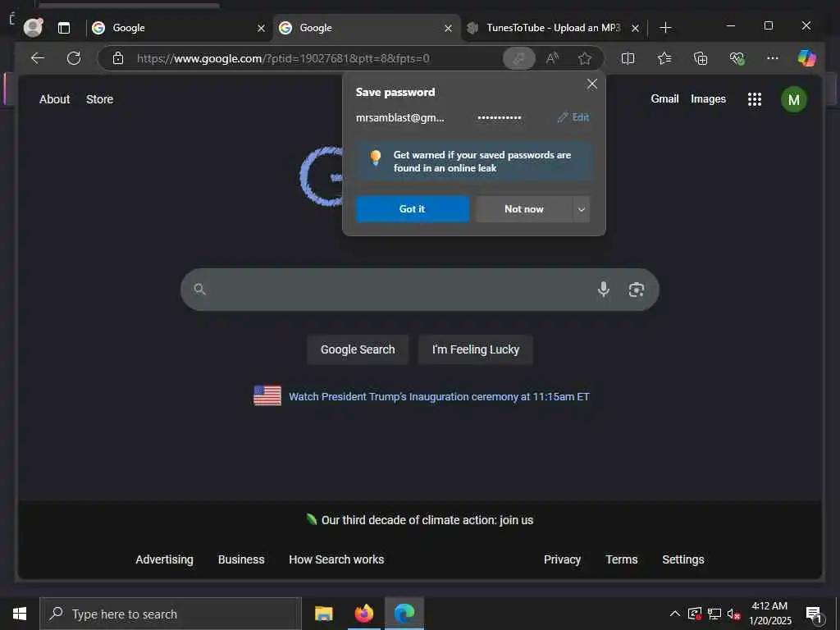Screen dimensions: 840x630
Task: Launch the Copilot icon
Action: [x=807, y=58]
